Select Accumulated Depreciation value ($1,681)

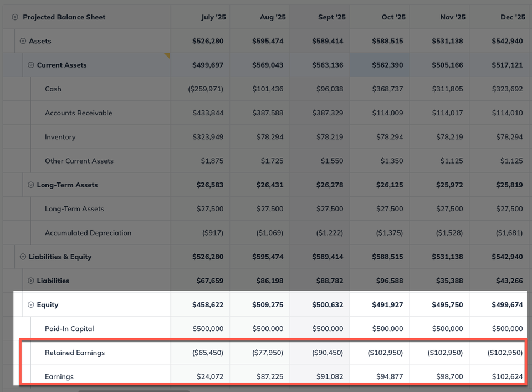tap(509, 233)
